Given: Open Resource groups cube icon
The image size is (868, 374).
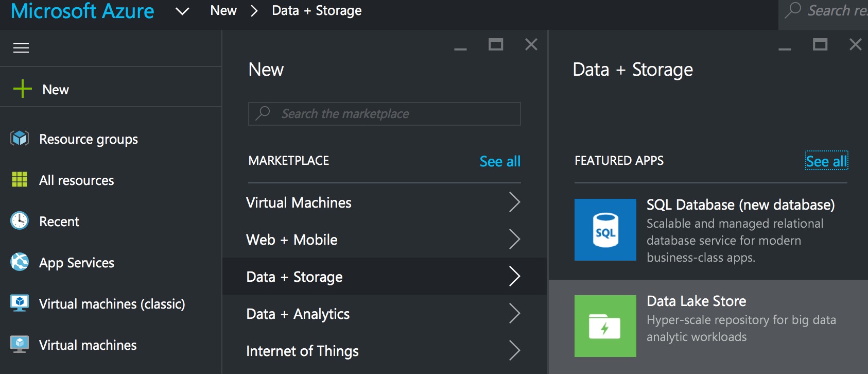Looking at the screenshot, I should pos(20,139).
